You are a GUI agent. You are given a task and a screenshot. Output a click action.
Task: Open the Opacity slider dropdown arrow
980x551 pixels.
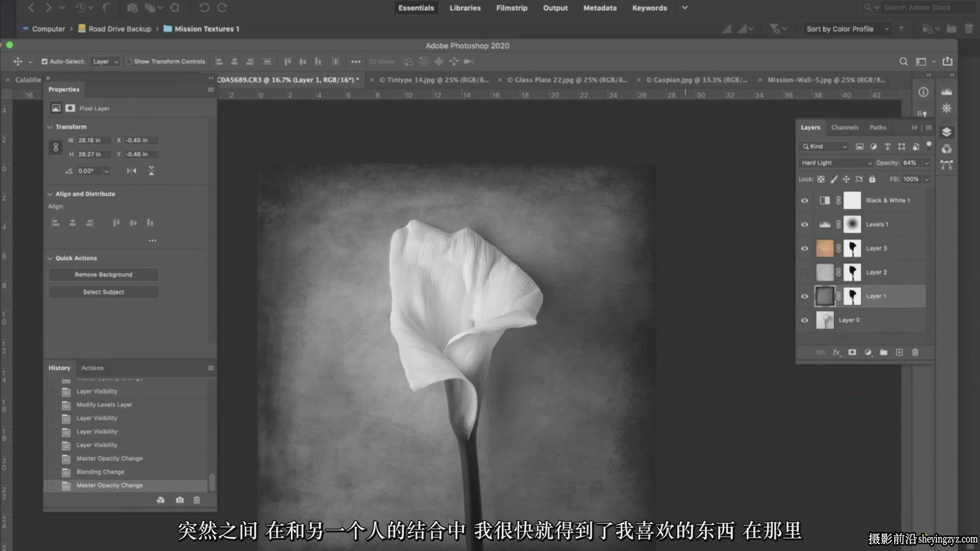pyautogui.click(x=927, y=163)
